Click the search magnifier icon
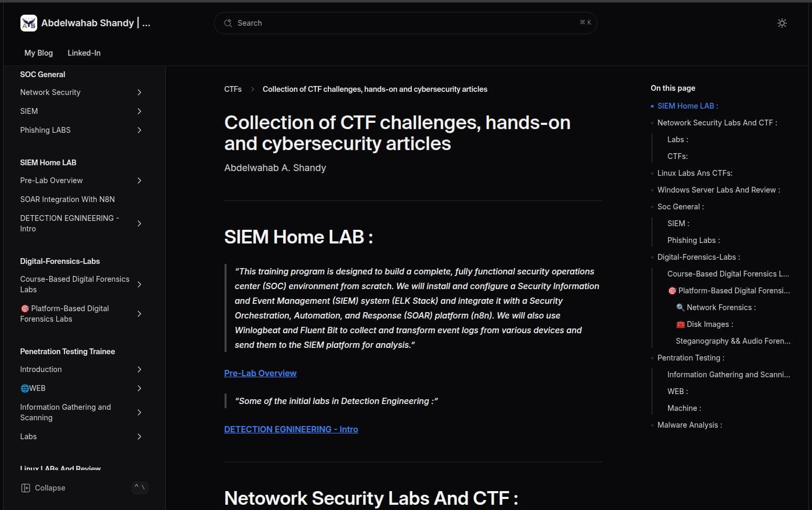Viewport: 812px width, 510px height. coord(228,23)
